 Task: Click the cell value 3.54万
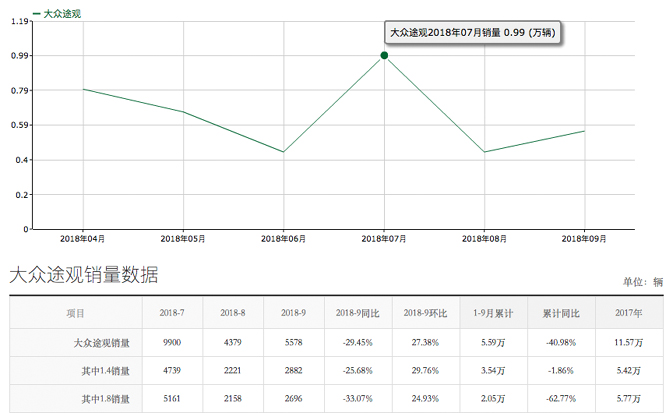[493, 371]
